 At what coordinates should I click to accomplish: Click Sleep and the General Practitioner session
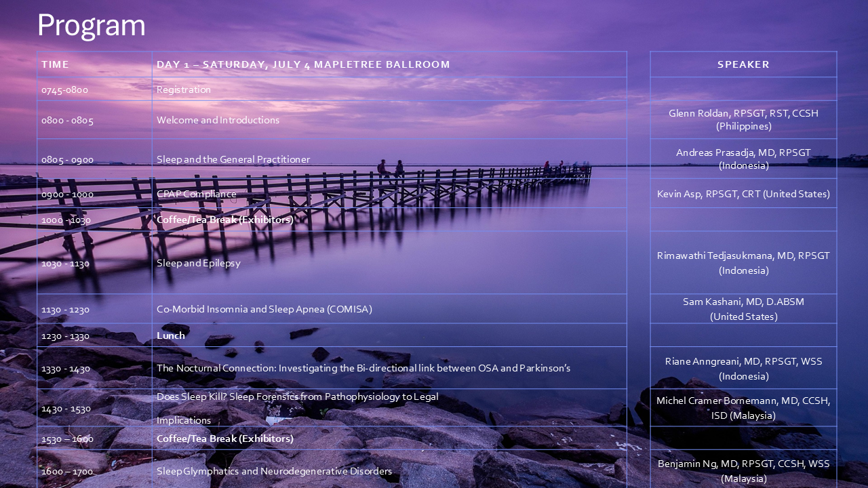coord(233,159)
